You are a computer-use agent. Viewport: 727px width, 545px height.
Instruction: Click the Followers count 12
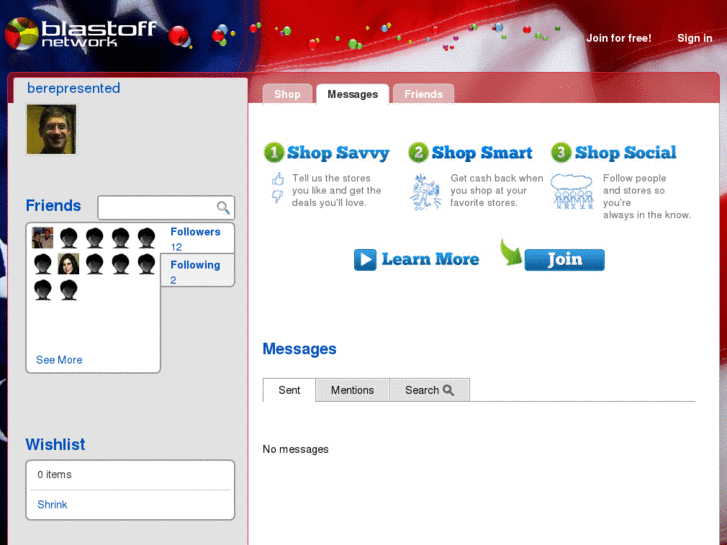click(176, 247)
